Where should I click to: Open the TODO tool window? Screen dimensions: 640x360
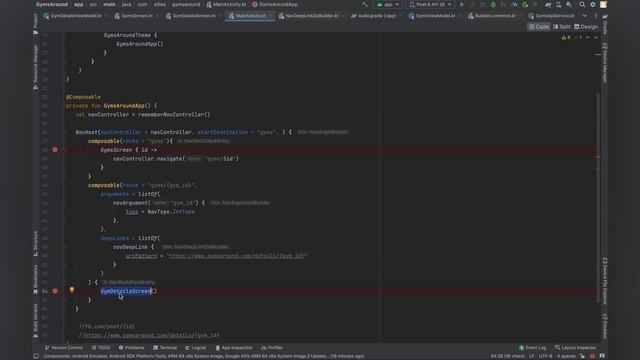pos(101,348)
